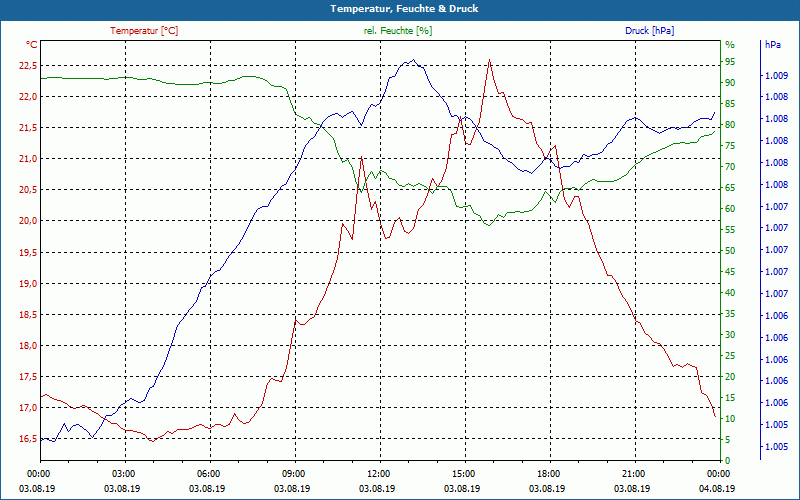Click the 85 humidity axis tick

click(730, 104)
